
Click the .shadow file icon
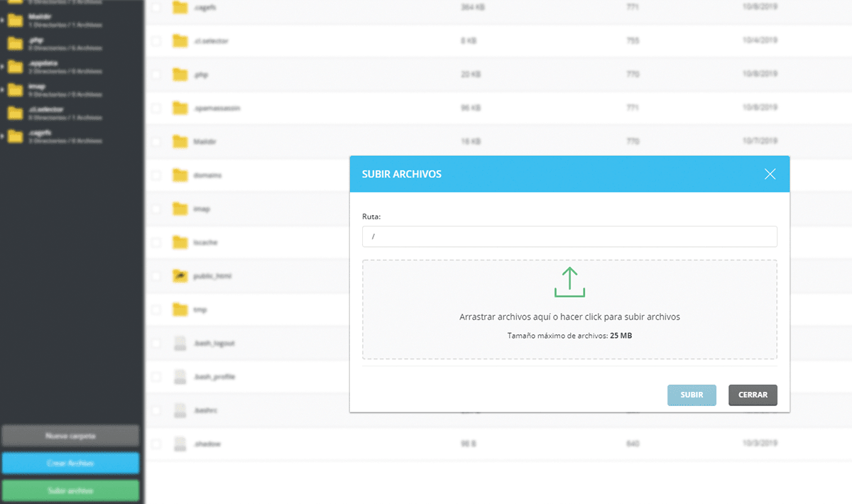pos(180,444)
